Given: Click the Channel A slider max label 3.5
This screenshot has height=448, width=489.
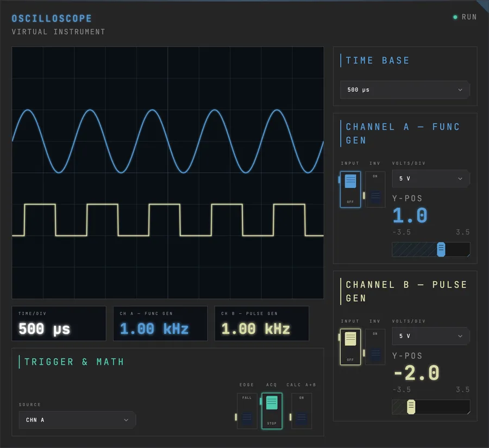Looking at the screenshot, I should [x=463, y=232].
